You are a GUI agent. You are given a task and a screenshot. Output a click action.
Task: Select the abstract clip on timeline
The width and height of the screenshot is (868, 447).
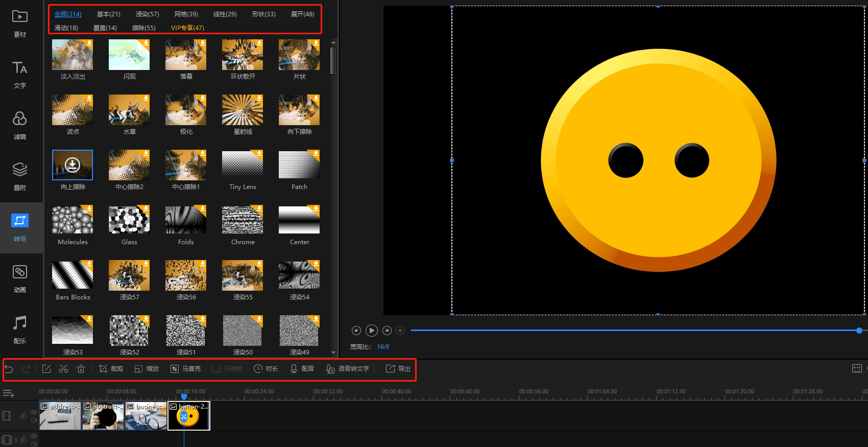104,416
